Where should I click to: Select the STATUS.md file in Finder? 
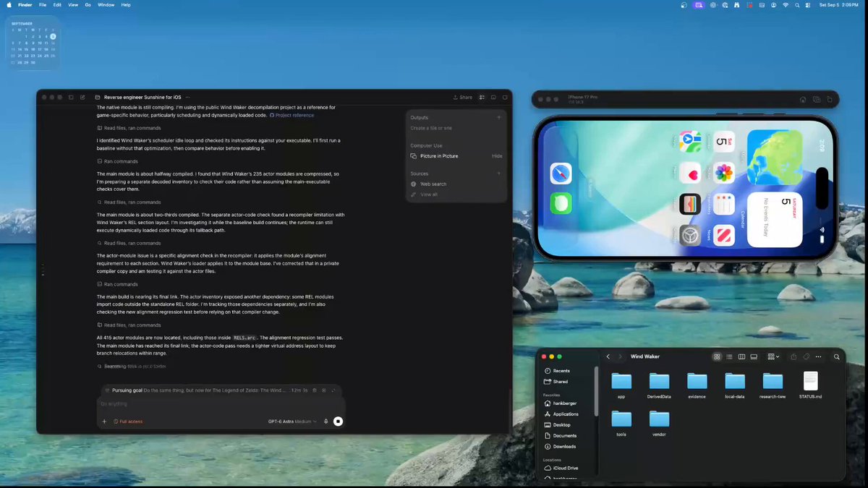(810, 386)
